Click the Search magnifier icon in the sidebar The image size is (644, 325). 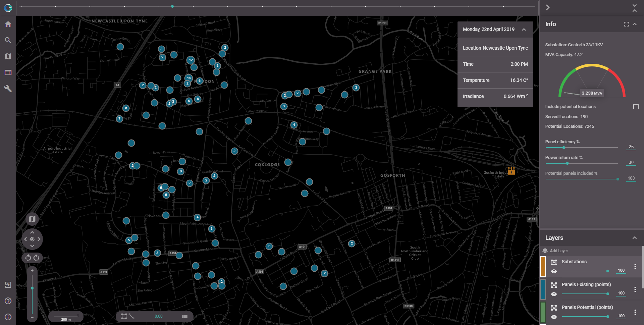coord(8,40)
